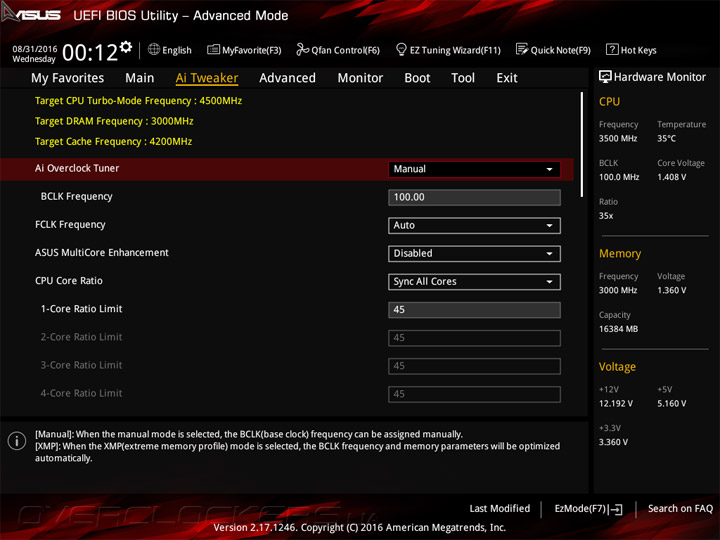Select the CPU Core Ratio label

point(68,280)
